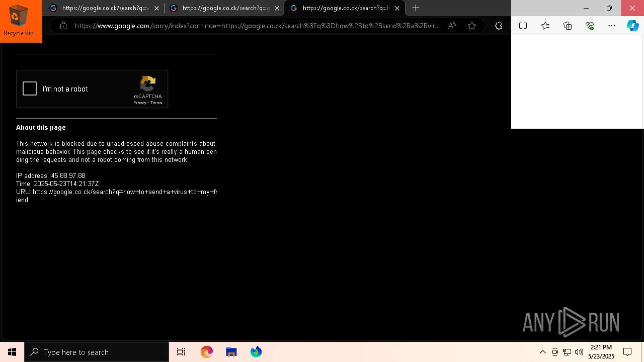
Task: Open the notification center icon
Action: [x=627, y=352]
